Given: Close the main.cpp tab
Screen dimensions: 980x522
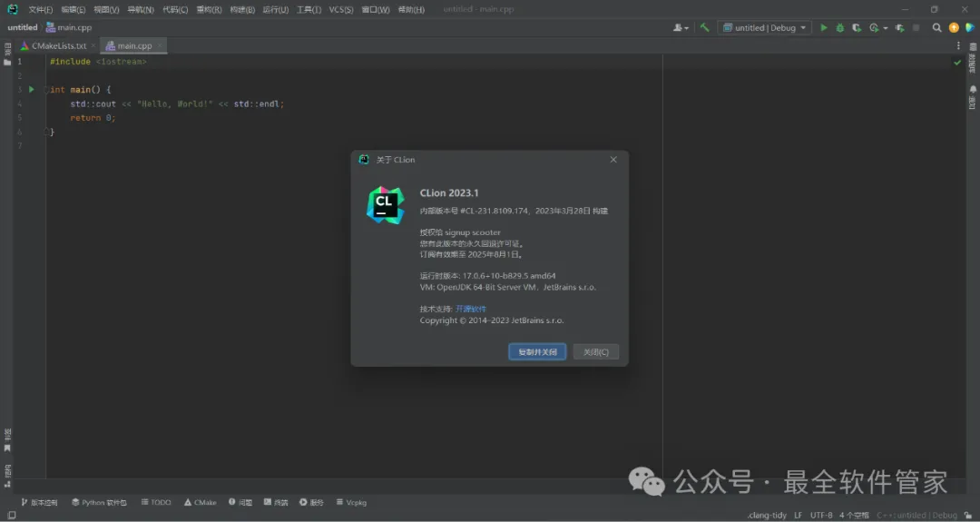Looking at the screenshot, I should [160, 45].
